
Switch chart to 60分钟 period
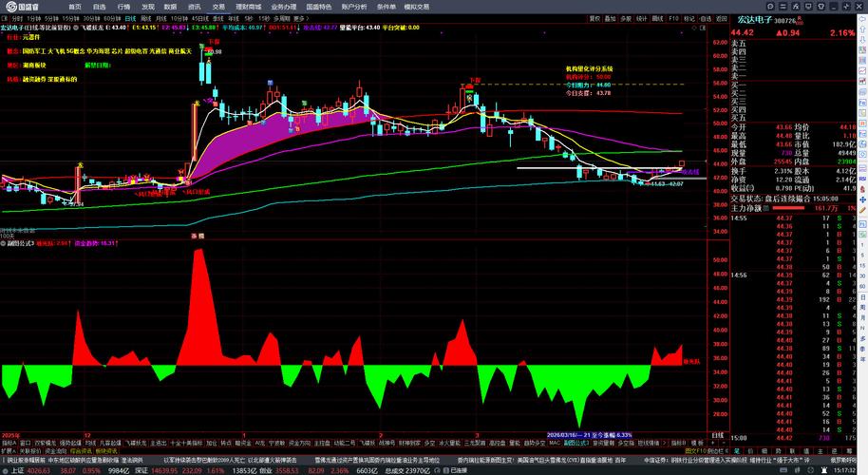(x=112, y=19)
